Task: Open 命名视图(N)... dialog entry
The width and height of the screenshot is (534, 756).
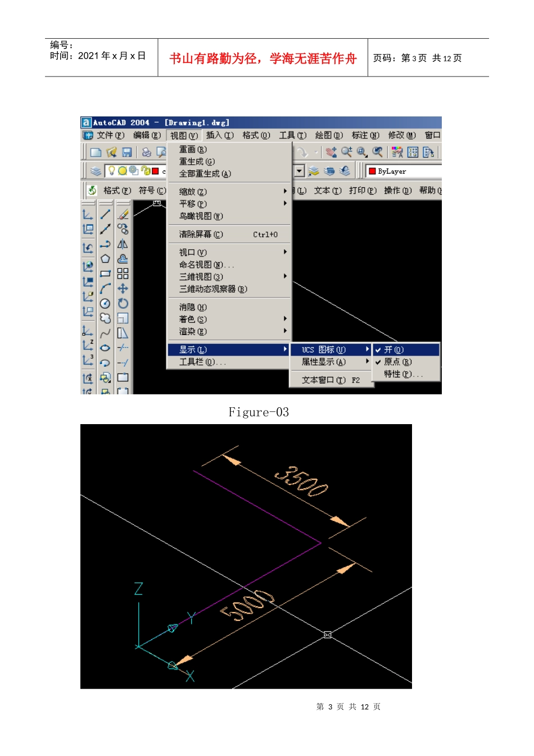Action: (229, 264)
